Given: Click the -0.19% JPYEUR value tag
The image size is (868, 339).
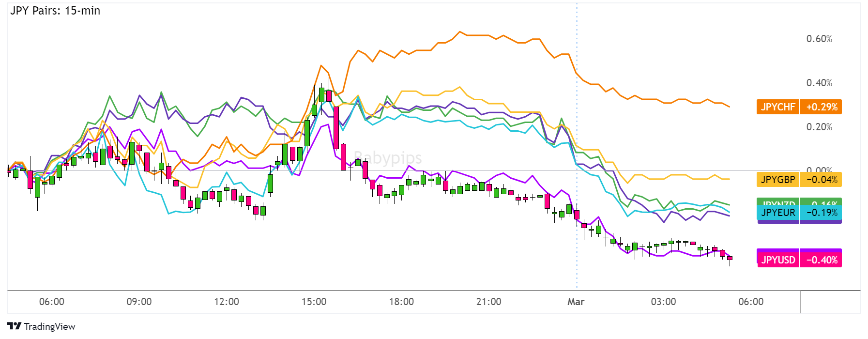Looking at the screenshot, I should [821, 213].
